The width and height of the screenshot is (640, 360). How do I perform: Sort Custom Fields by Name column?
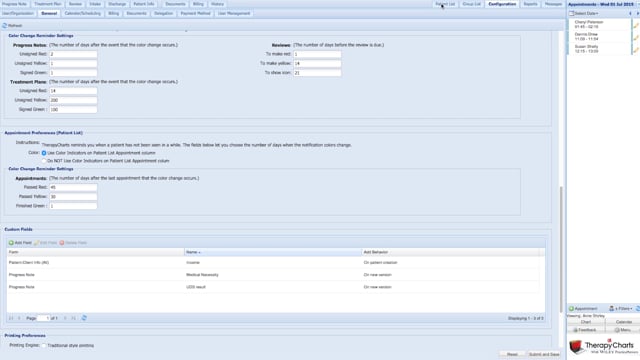[273, 252]
